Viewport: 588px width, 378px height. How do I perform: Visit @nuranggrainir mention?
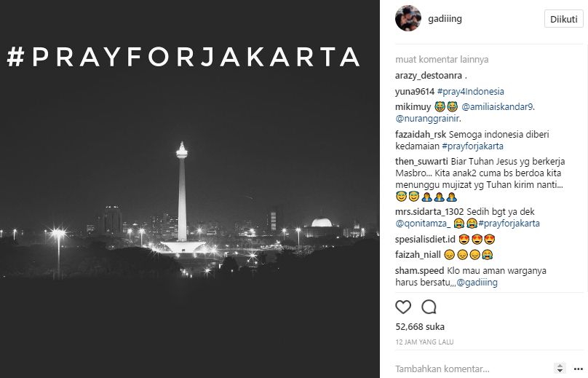click(x=427, y=119)
